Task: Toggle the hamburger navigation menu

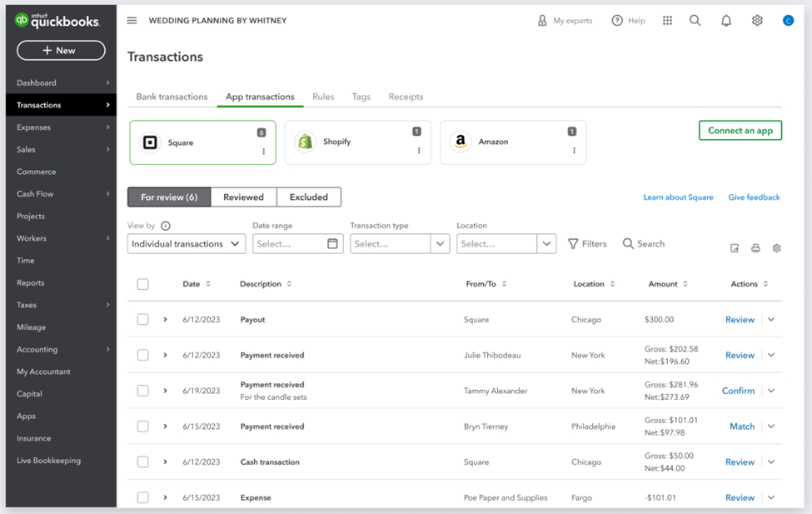Action: click(x=132, y=21)
